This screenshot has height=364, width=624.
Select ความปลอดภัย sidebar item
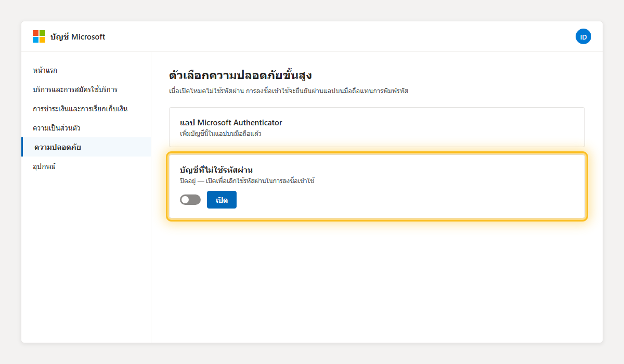point(86,147)
